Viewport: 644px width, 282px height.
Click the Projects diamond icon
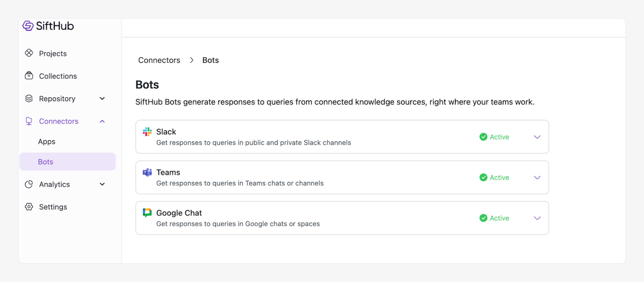[x=29, y=53]
